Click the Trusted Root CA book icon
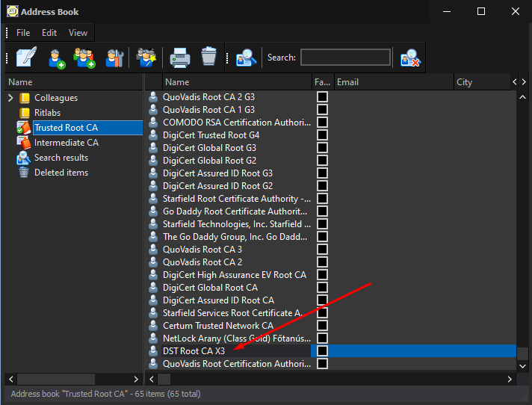The width and height of the screenshot is (532, 405). click(24, 128)
